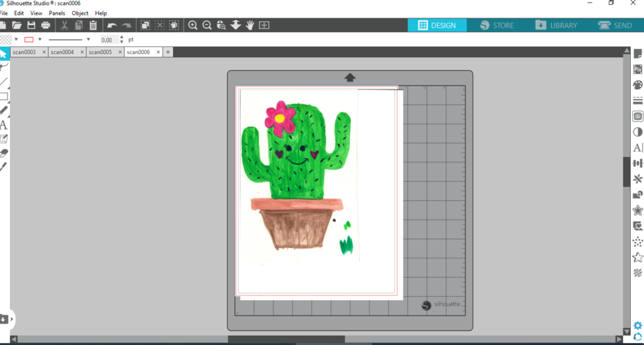Expand the fill color dropdown arrow
Image resolution: width=644 pixels, height=345 pixels.
[16, 40]
